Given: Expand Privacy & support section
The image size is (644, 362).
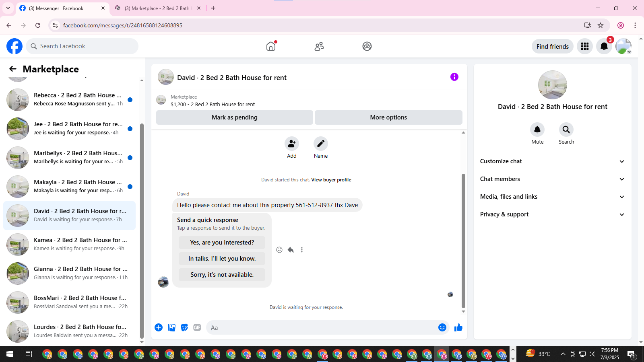Looking at the screenshot, I should [552, 214].
